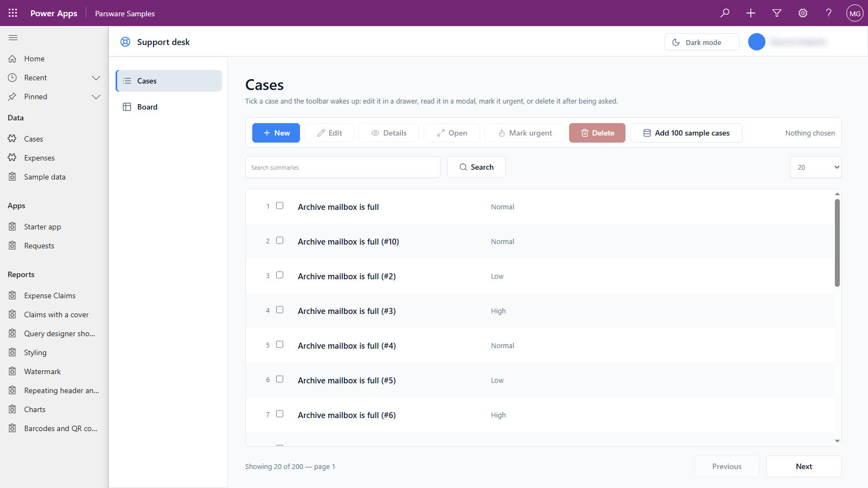Tick checkbox for Archive mailbox is full (#4)

pos(280,344)
